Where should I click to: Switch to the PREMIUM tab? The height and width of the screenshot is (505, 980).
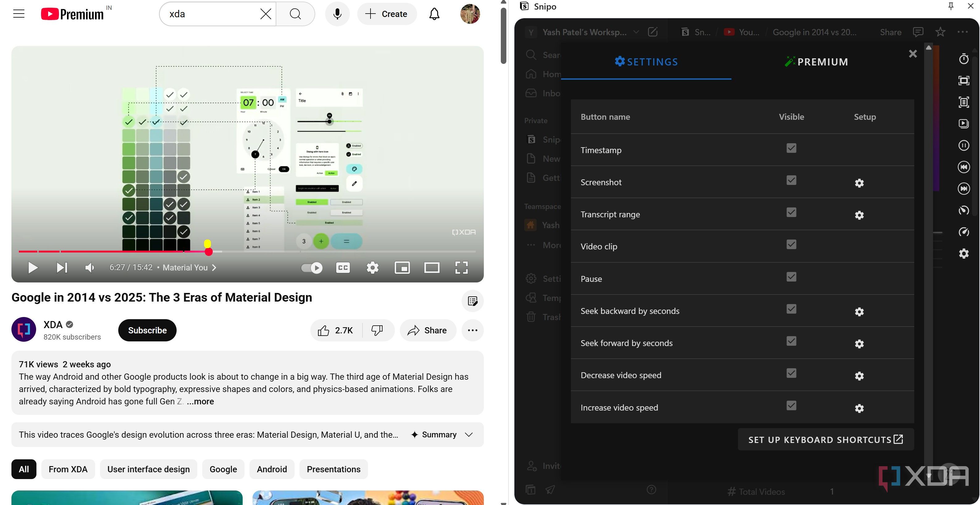pyautogui.click(x=816, y=62)
